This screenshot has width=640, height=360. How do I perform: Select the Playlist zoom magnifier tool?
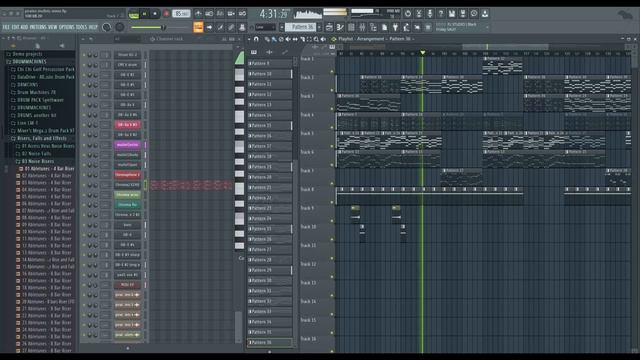pyautogui.click(x=316, y=39)
